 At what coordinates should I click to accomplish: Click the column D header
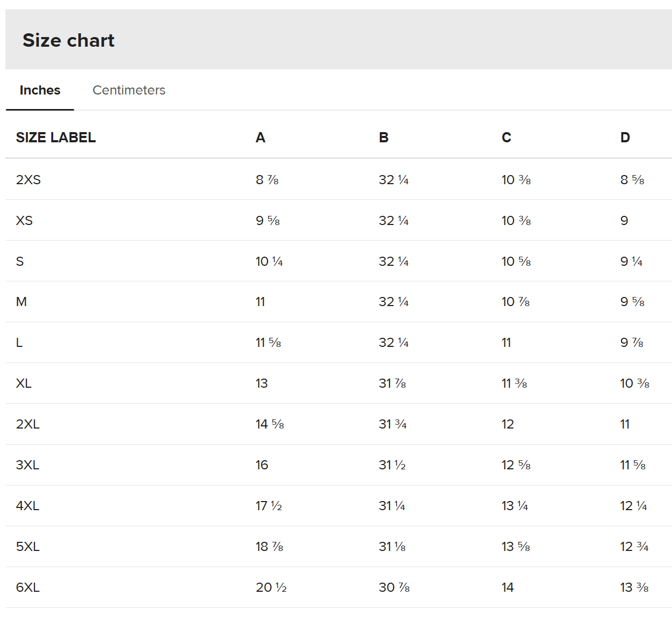click(625, 137)
